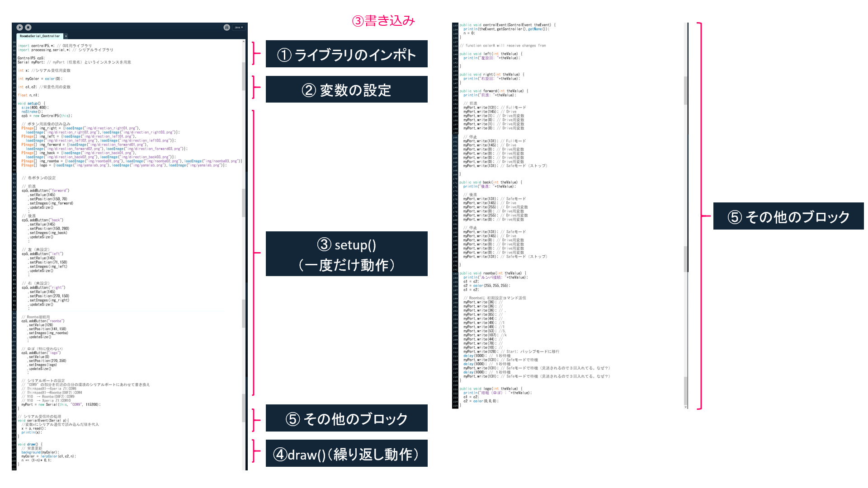The image size is (868, 488).
Task: Click the 'void setup()' code line
Action: coord(32,103)
